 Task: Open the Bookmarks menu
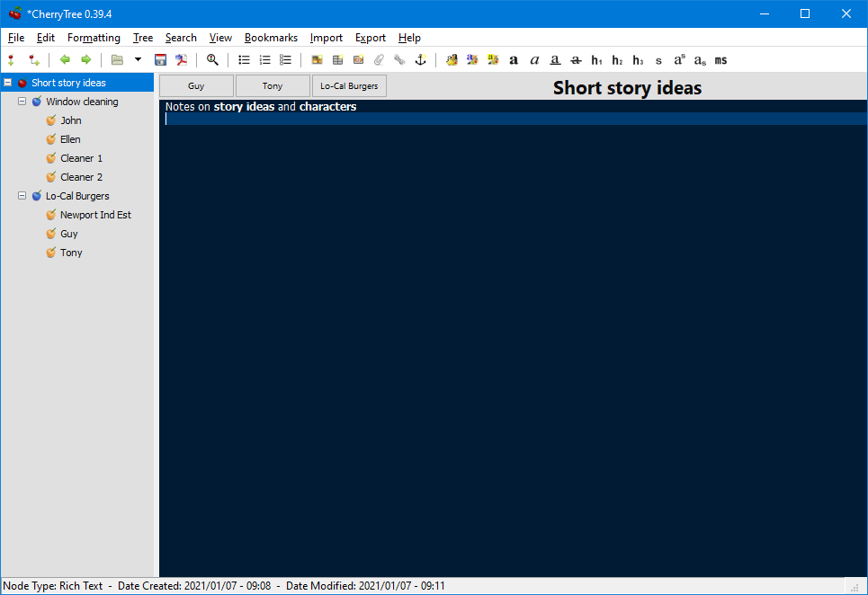point(271,38)
